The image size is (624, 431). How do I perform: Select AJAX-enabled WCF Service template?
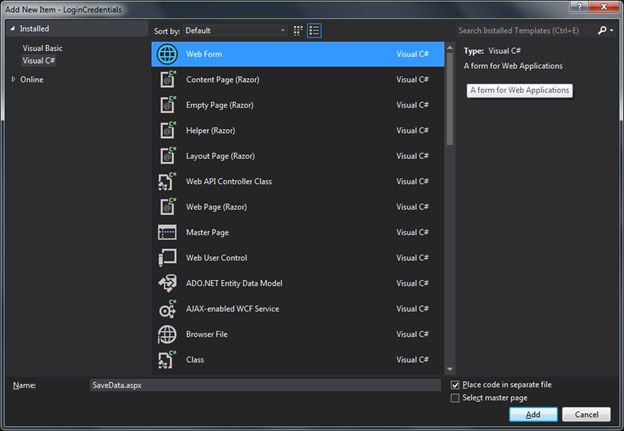[x=298, y=309]
